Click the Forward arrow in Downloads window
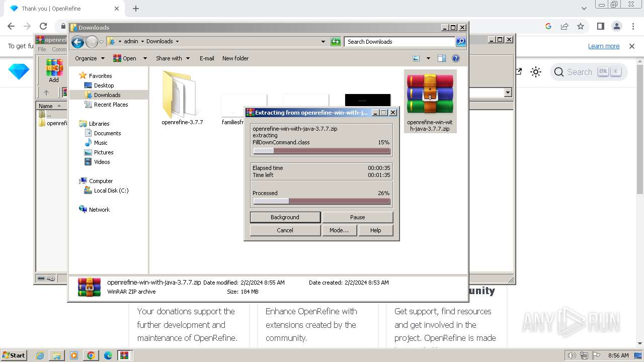 coord(92,42)
